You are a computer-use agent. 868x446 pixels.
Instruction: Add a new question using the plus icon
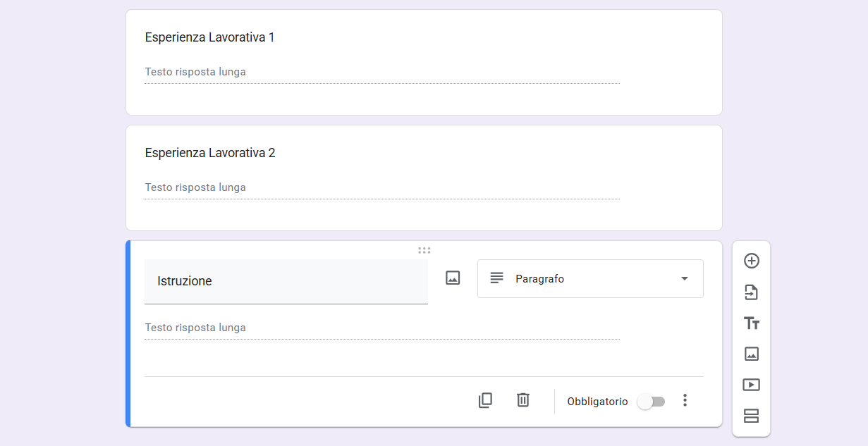(x=751, y=261)
